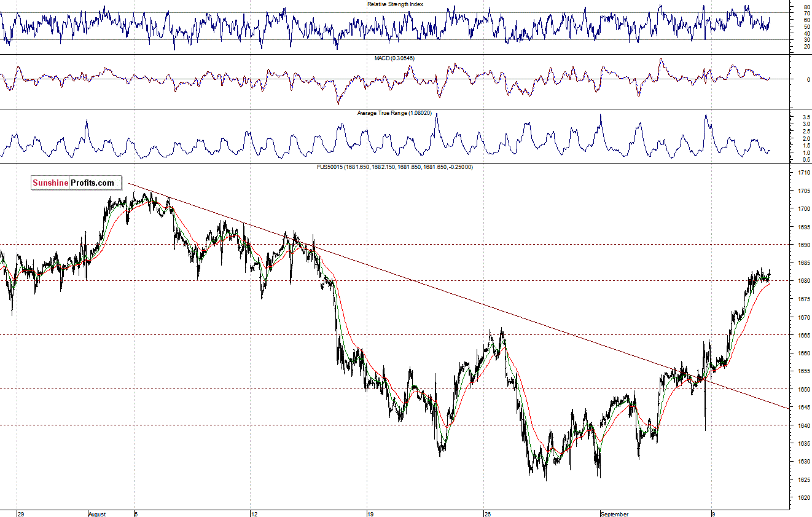Select the 1620 price axis label
Screen dimensions: 812x517
(x=803, y=498)
